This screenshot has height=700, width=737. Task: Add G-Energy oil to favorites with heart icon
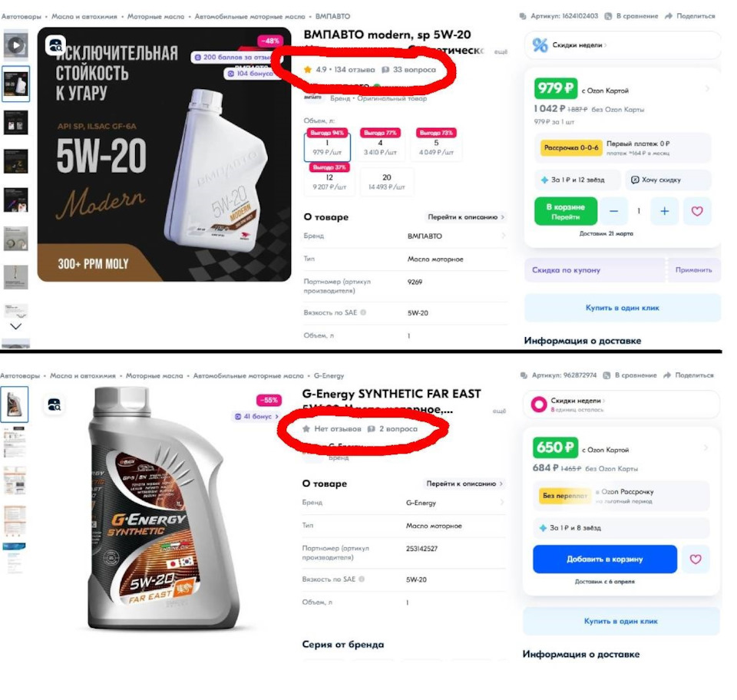[696, 560]
